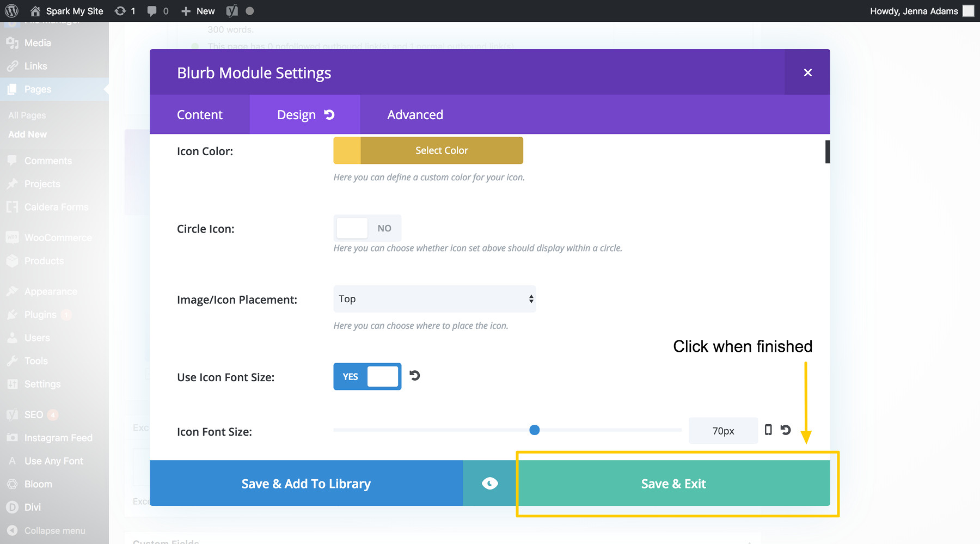The image size is (980, 544).
Task: Click the WordPress logo in admin bar
Action: tap(11, 11)
